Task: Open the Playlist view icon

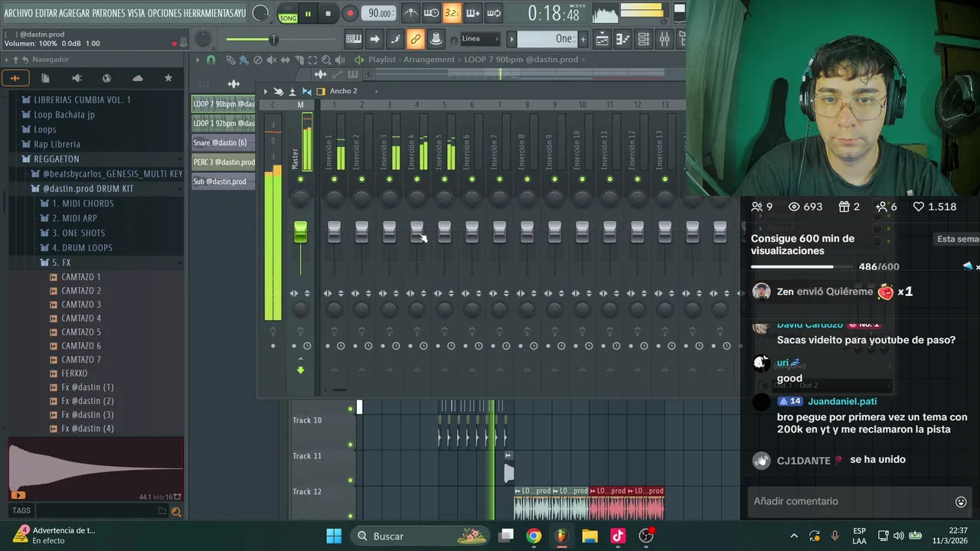Action: [603, 39]
